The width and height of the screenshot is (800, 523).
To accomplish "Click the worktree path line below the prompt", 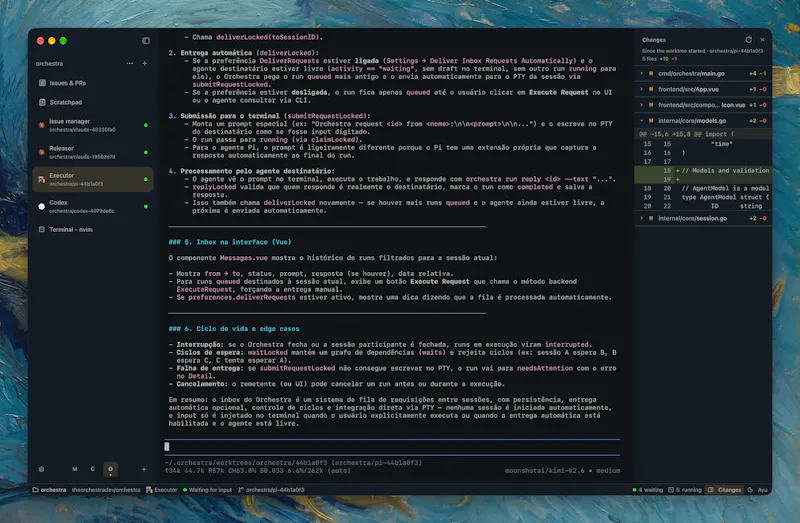I will 293,463.
